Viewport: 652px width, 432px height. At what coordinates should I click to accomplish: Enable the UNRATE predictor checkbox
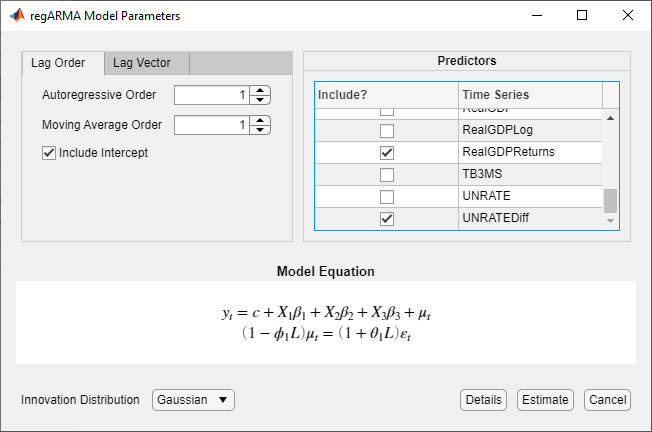(387, 196)
